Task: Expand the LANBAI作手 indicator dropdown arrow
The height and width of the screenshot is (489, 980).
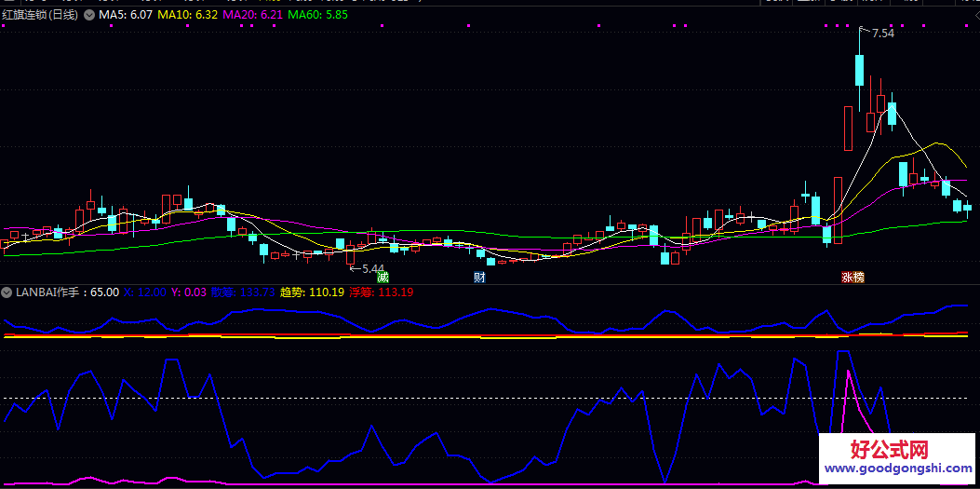Action: [7, 292]
